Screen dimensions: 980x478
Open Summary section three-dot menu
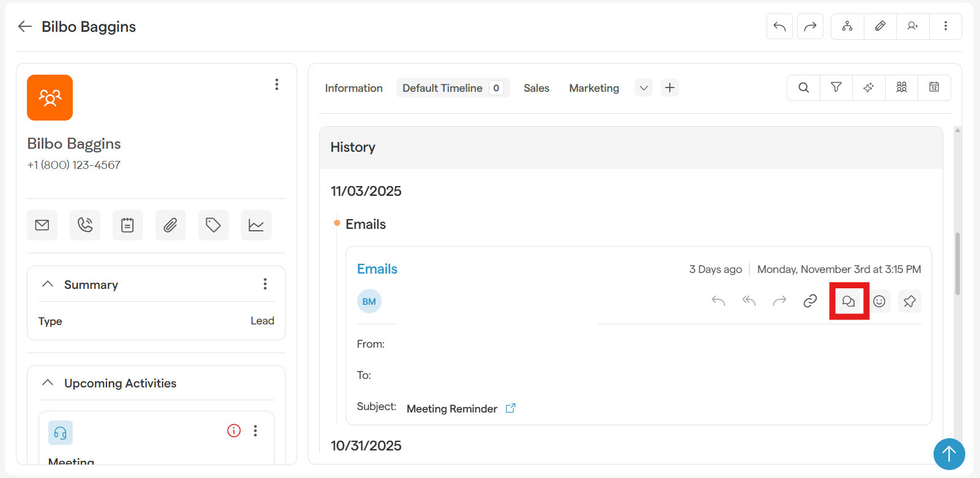(x=265, y=284)
